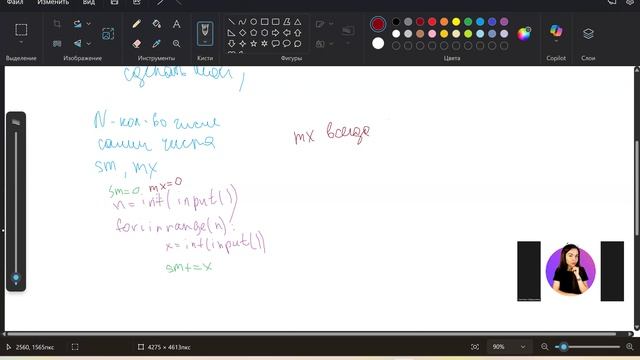Choose the orange color swatch
640x360 pixels.
coord(444,22)
